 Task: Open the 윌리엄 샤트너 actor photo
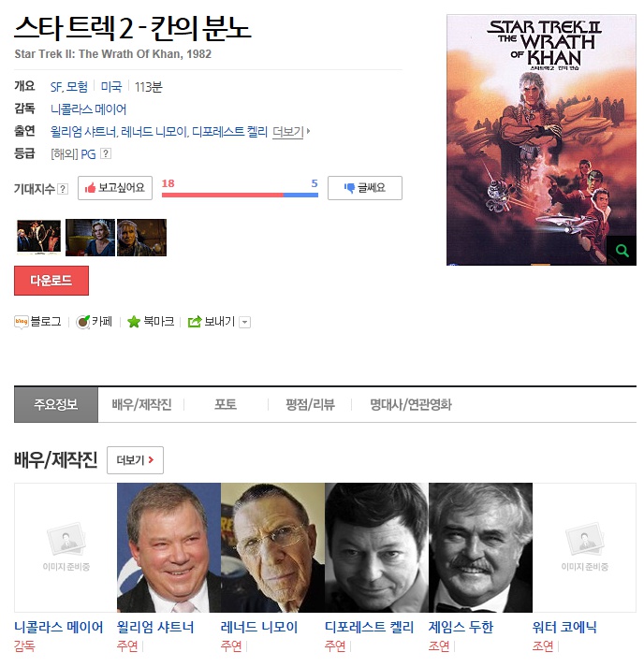point(169,547)
